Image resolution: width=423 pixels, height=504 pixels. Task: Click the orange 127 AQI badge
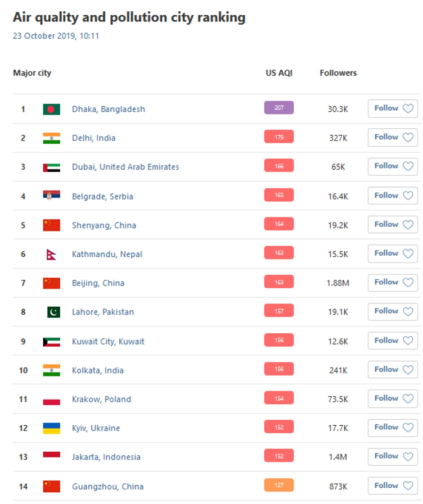279,485
